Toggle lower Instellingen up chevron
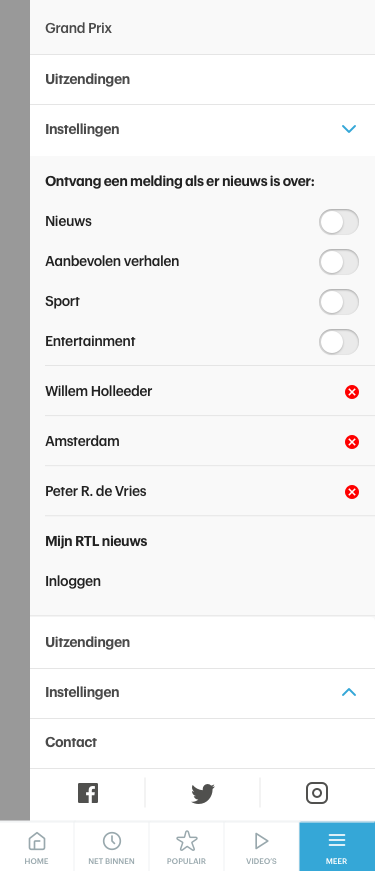 [349, 692]
